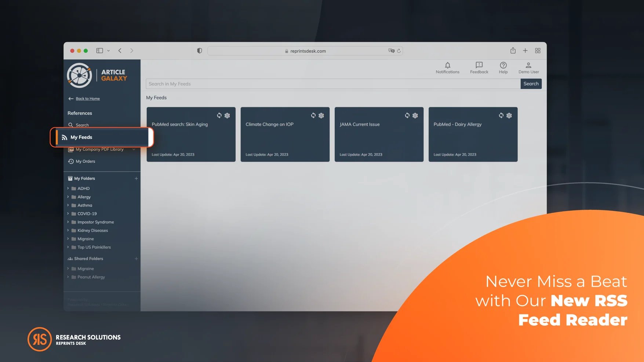Click the Safari privacy shield icon
This screenshot has height=362, width=644.
199,51
